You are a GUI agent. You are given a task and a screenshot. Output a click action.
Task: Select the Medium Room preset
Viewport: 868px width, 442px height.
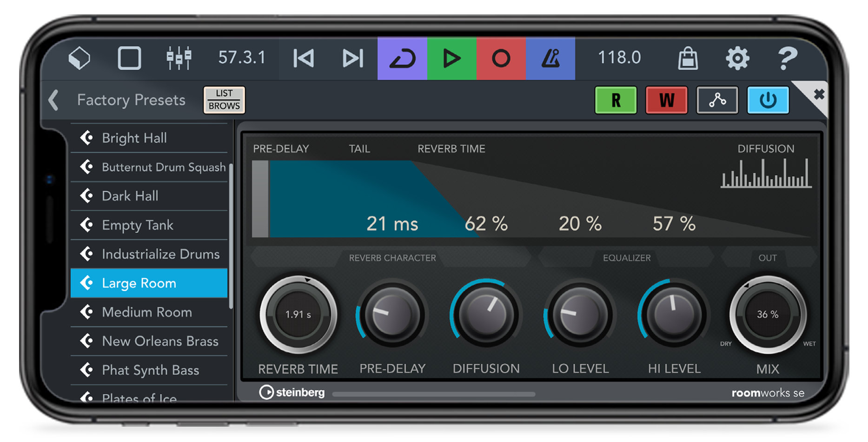tap(146, 312)
